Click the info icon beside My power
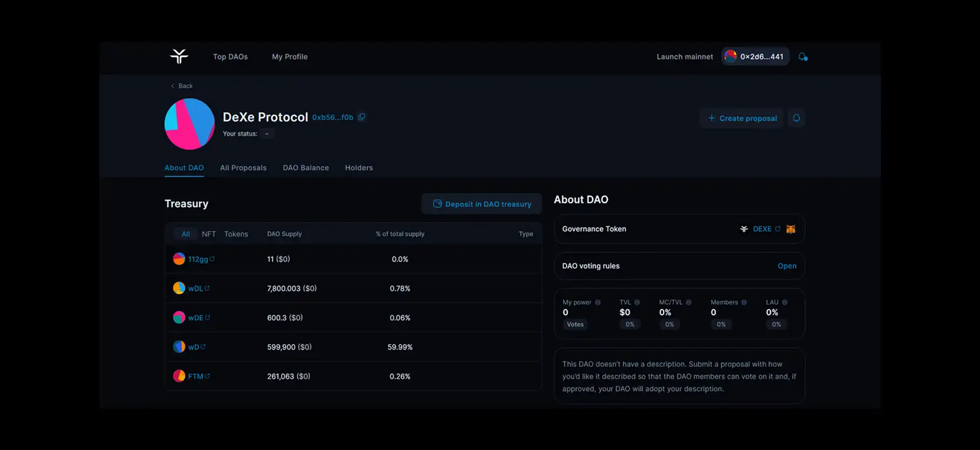 tap(597, 303)
